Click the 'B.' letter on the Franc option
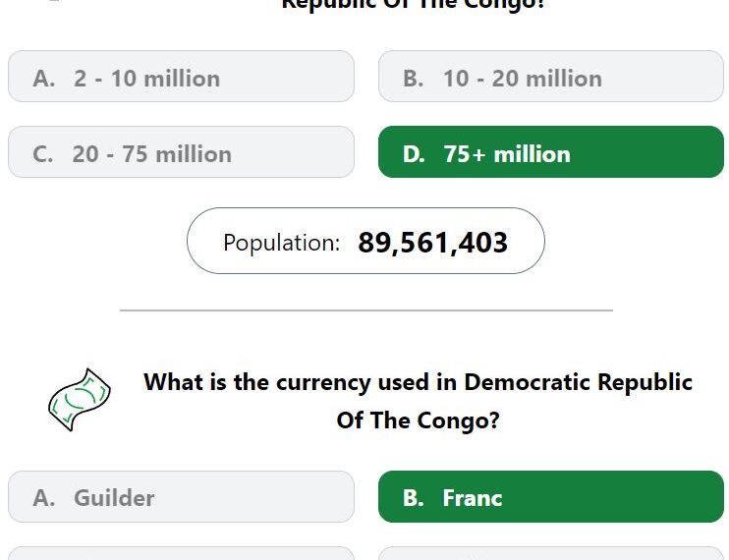Viewport: 729px width, 560px height. pyautogui.click(x=414, y=498)
